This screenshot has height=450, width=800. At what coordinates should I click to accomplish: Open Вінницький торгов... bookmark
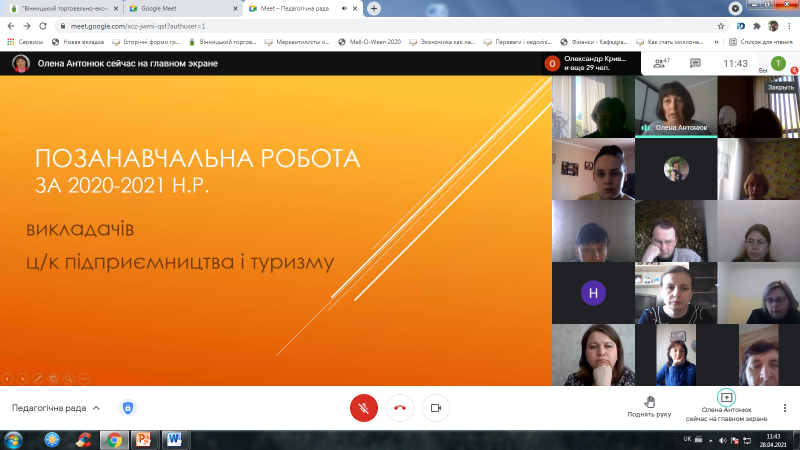(x=222, y=42)
